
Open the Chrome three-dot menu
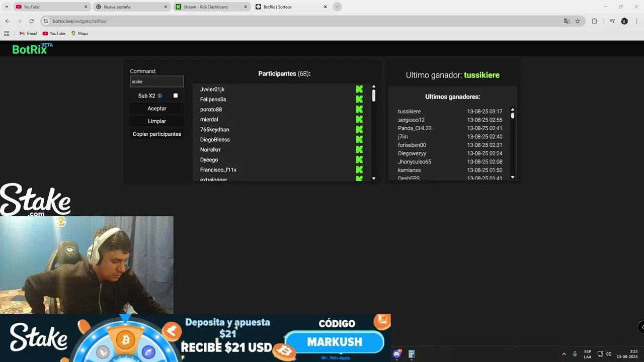pyautogui.click(x=636, y=21)
